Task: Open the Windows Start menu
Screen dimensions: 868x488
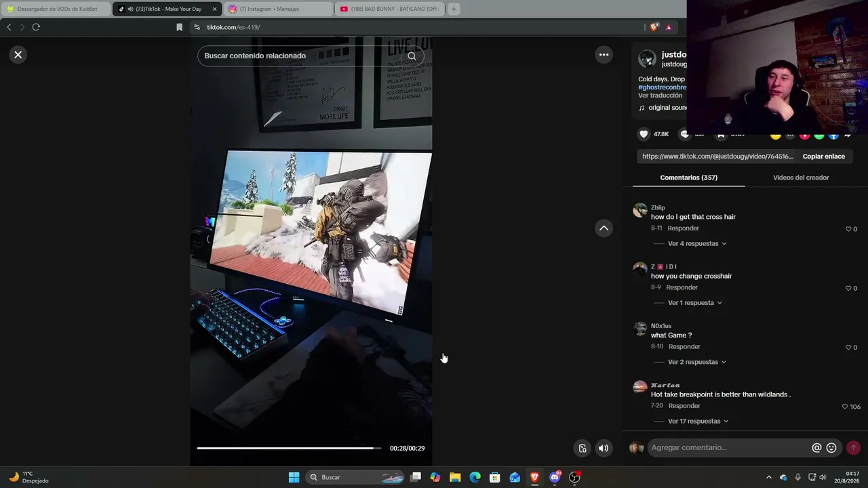Action: click(294, 477)
